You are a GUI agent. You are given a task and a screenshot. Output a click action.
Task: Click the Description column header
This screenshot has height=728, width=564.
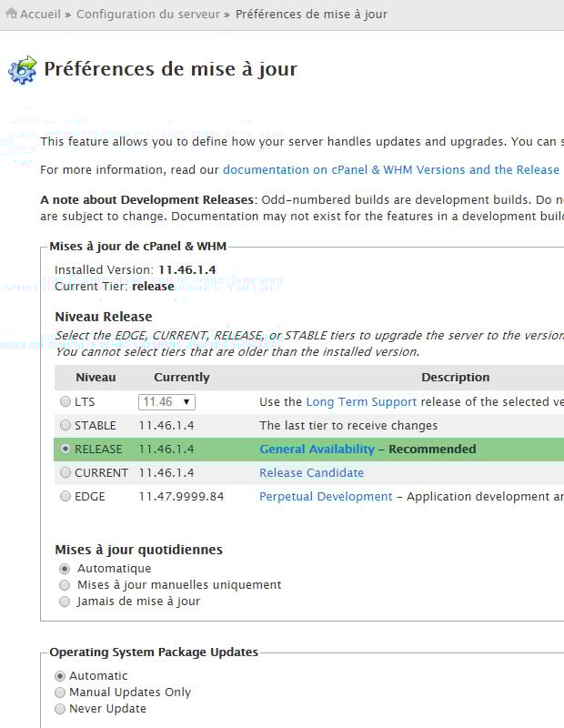pyautogui.click(x=456, y=378)
